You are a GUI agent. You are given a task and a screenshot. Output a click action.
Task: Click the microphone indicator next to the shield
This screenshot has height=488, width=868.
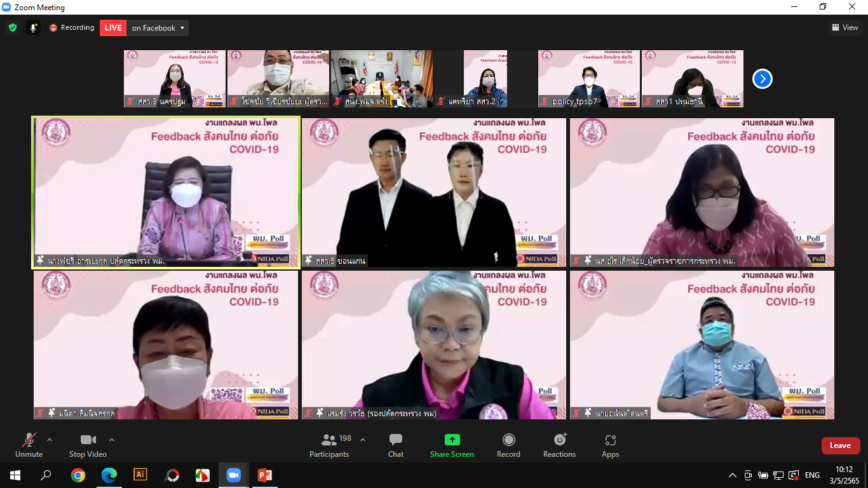[x=33, y=28]
